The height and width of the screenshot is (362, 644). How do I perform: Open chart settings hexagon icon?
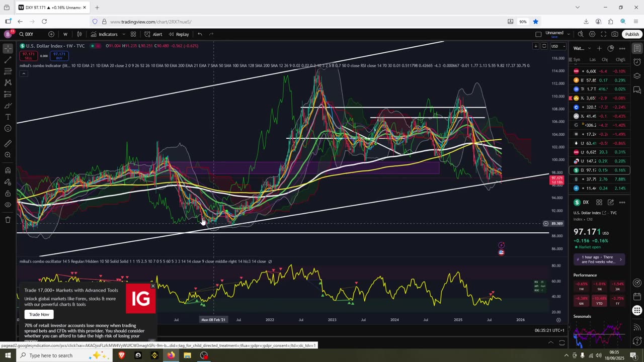point(592,34)
